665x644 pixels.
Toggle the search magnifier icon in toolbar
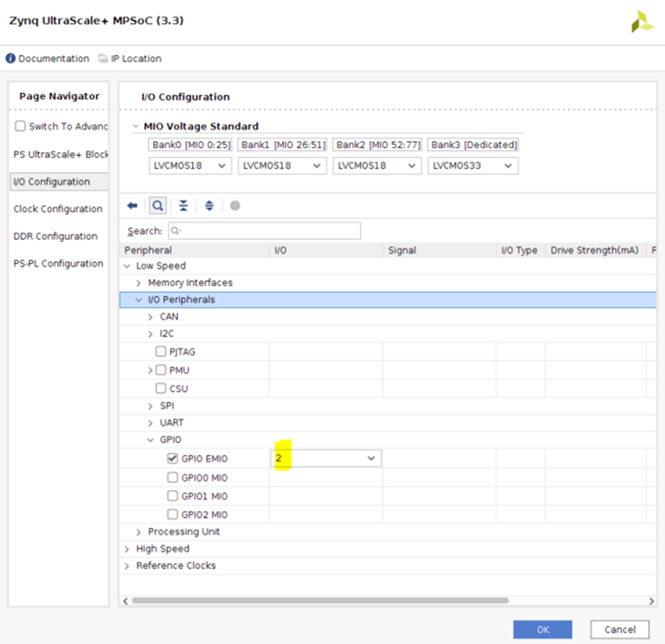pyautogui.click(x=158, y=206)
